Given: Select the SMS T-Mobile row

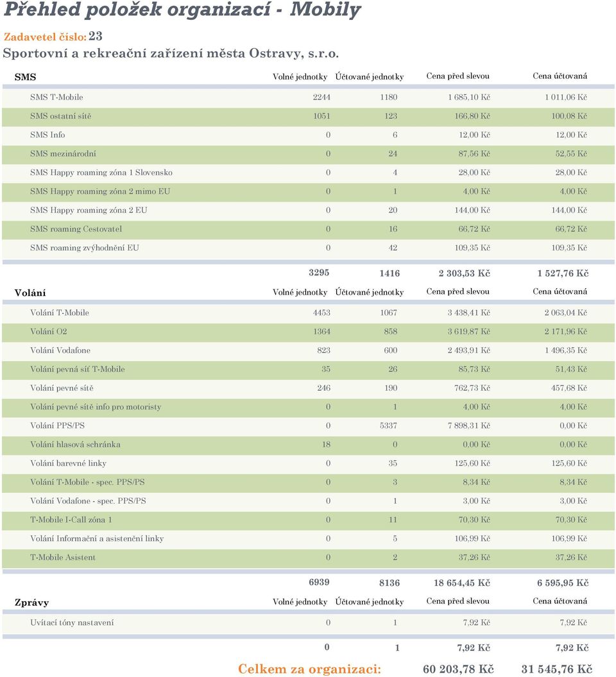Looking at the screenshot, I should 308,98.
